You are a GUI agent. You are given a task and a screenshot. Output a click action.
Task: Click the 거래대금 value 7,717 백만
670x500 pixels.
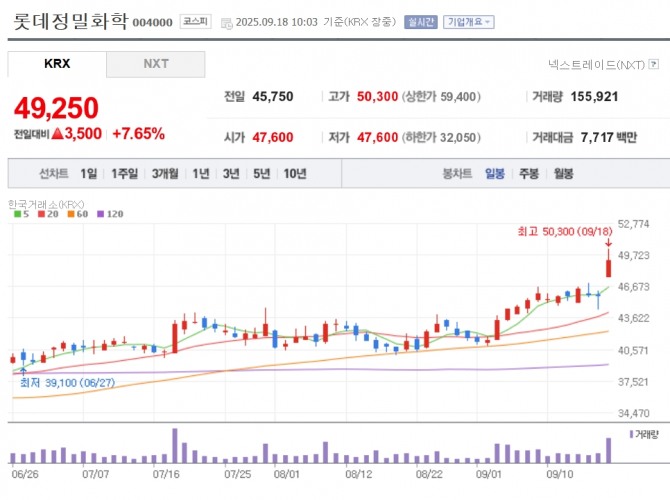(x=608, y=138)
